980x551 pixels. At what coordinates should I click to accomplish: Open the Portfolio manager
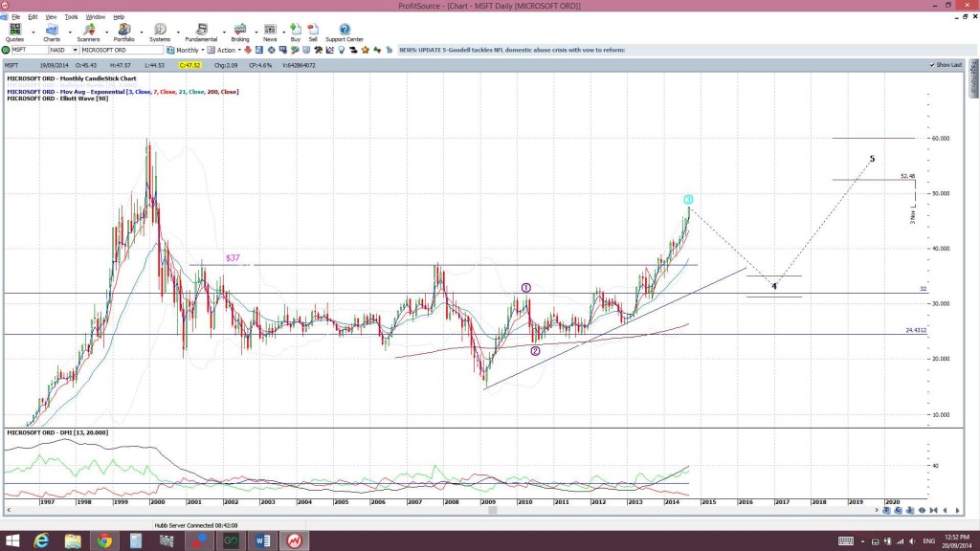123,33
